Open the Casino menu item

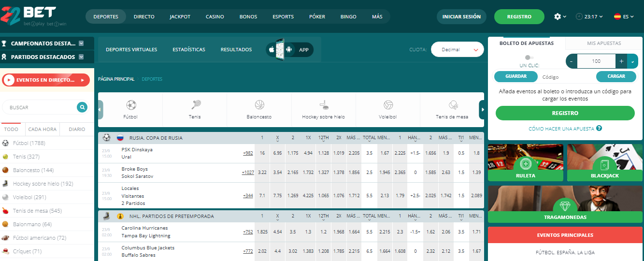tap(215, 16)
